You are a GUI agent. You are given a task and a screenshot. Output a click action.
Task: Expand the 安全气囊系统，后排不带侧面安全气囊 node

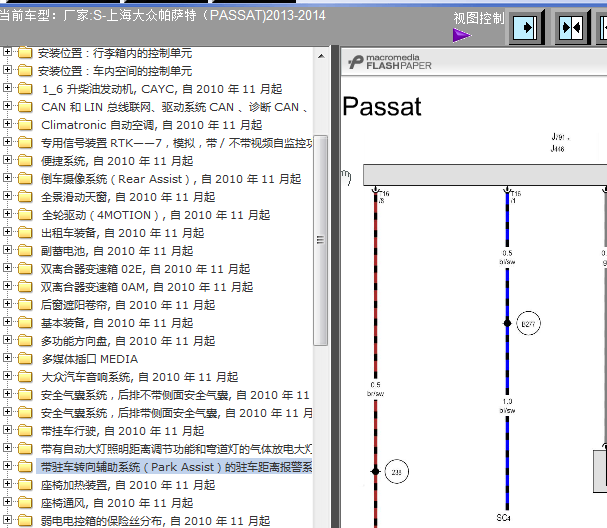pos(7,394)
